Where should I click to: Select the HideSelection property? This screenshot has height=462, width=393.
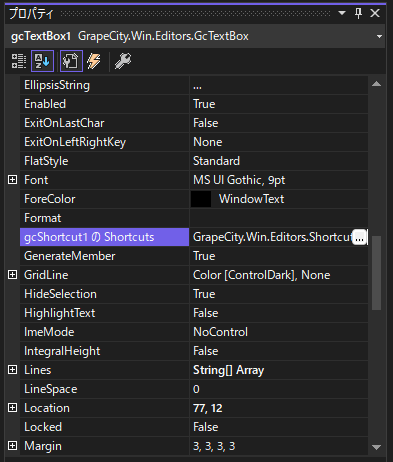pos(105,294)
